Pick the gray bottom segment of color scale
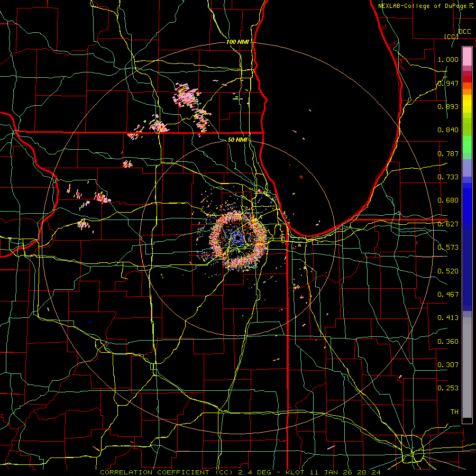This screenshot has height=476, width=476. pyautogui.click(x=467, y=368)
